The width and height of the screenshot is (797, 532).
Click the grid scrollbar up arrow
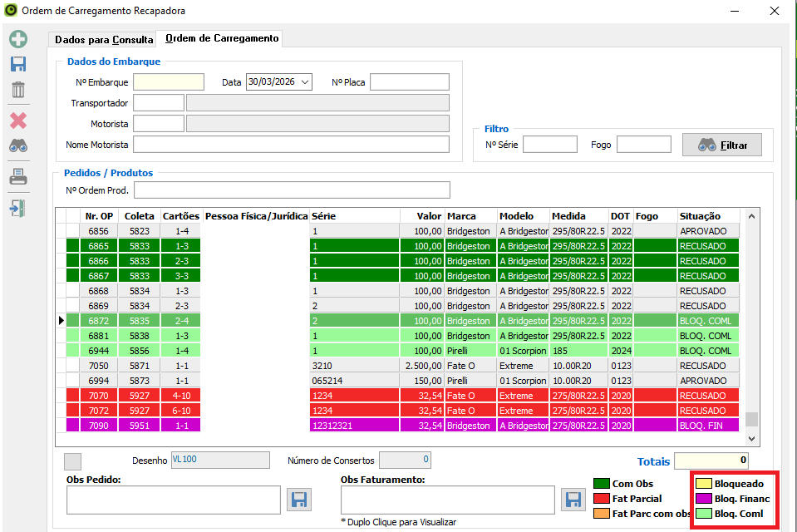[x=752, y=216]
